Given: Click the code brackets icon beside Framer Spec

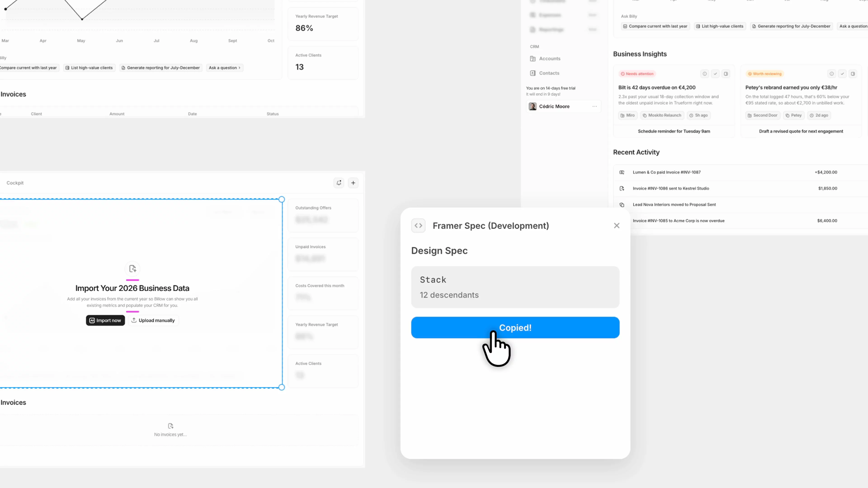Looking at the screenshot, I should 418,226.
